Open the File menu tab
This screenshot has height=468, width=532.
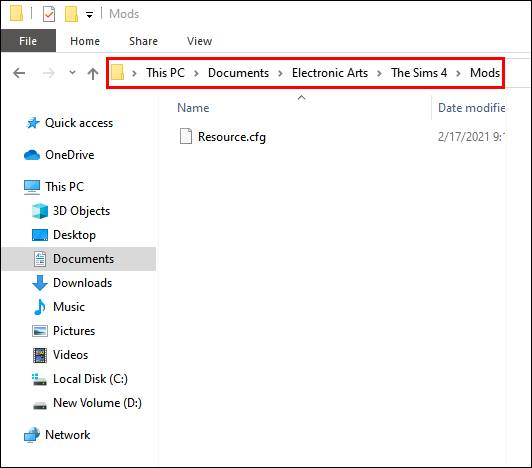[28, 41]
